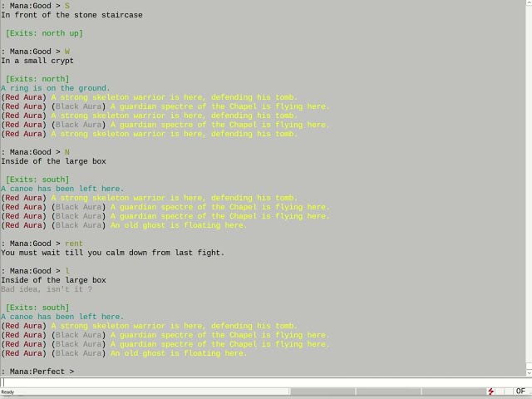Click the 'Bad idea, isn't it ?' line
The width and height of the screenshot is (532, 399).
(47, 289)
